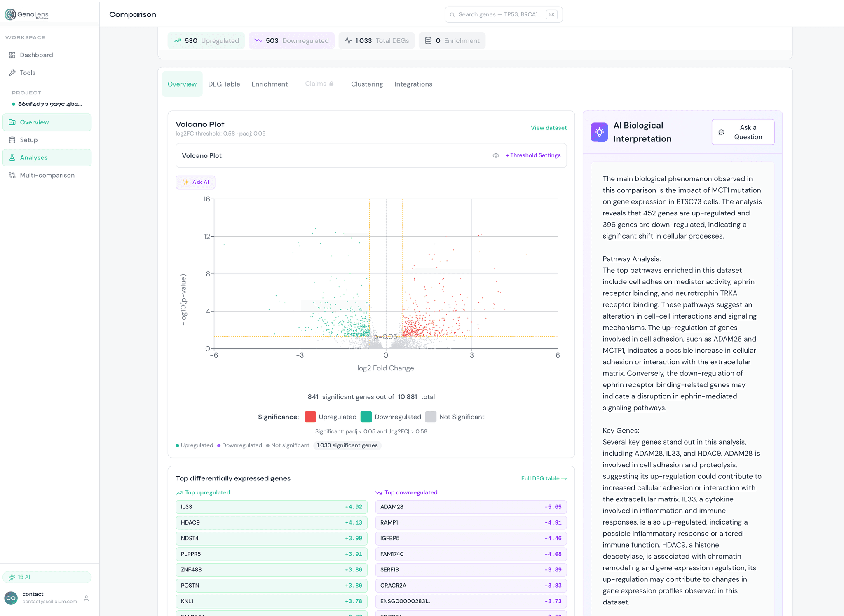Select the RAMP1 gene row

[x=471, y=523]
